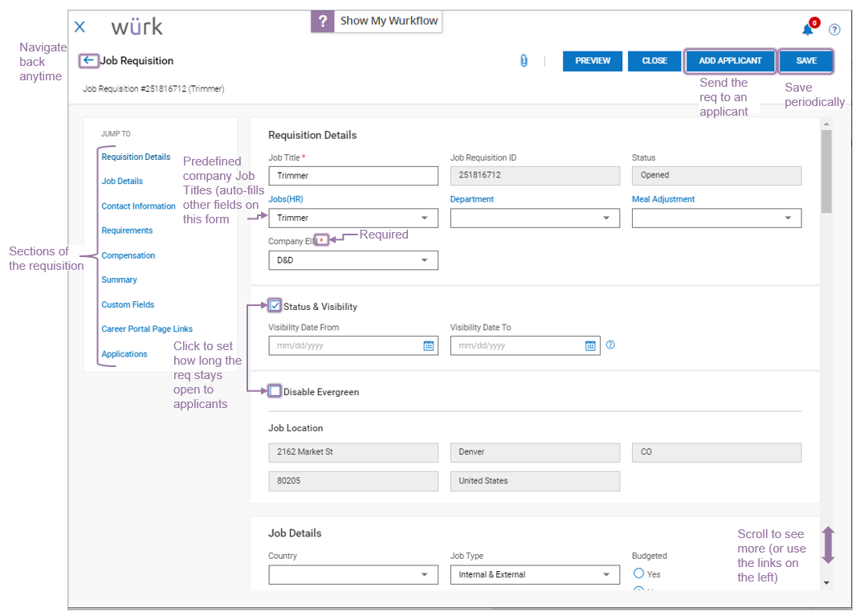This screenshot has height=616, width=868.
Task: Click the Job Requisition #251816712 (Trimmer) text
Action: (x=153, y=88)
